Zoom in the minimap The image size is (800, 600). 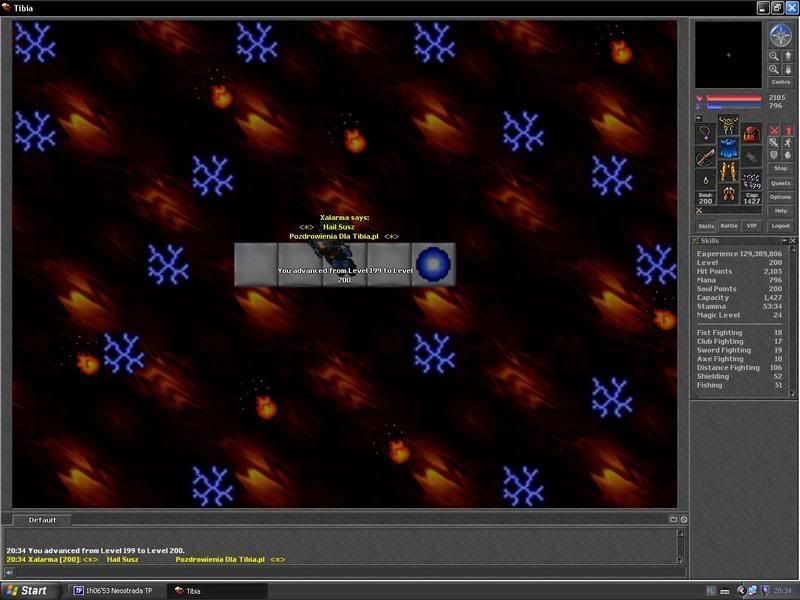click(x=774, y=69)
